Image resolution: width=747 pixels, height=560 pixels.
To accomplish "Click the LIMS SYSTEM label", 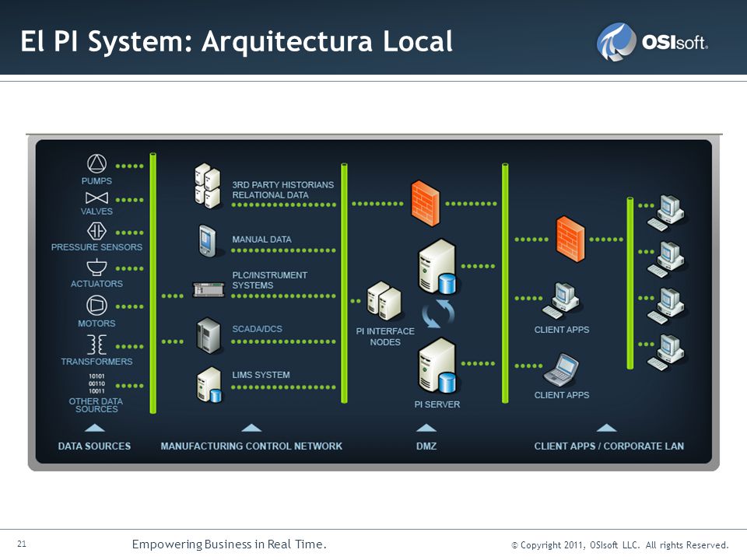I will click(261, 375).
